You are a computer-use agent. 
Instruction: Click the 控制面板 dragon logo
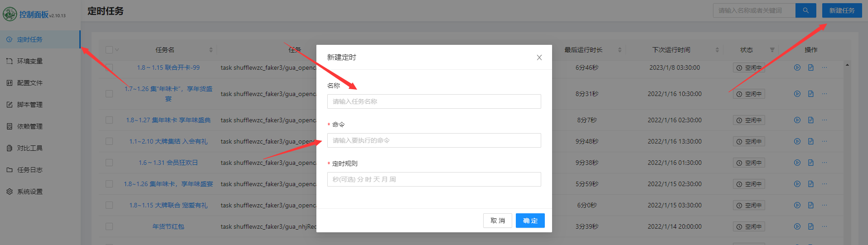pos(10,14)
